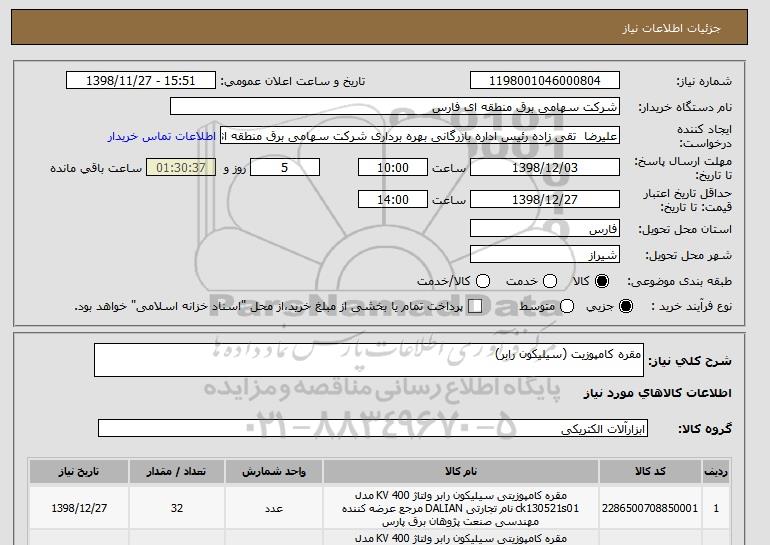Select the جزیی purchase process option

[x=626, y=306]
